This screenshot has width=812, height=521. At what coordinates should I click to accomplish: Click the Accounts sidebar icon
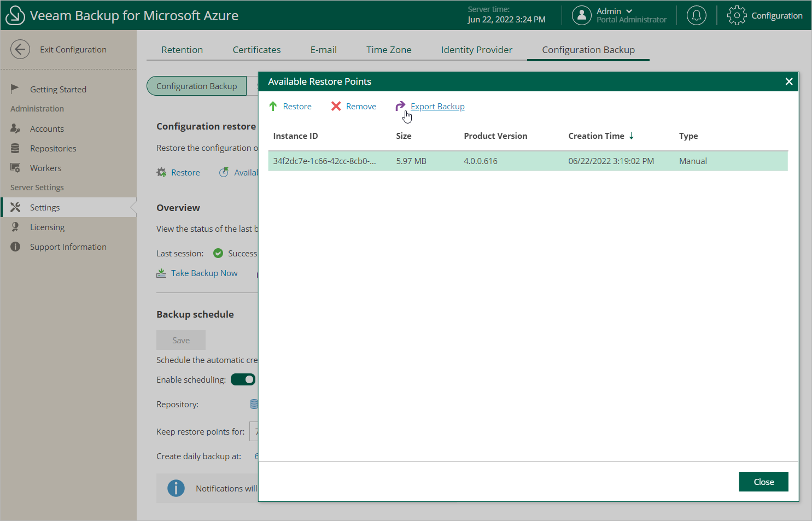(15, 128)
